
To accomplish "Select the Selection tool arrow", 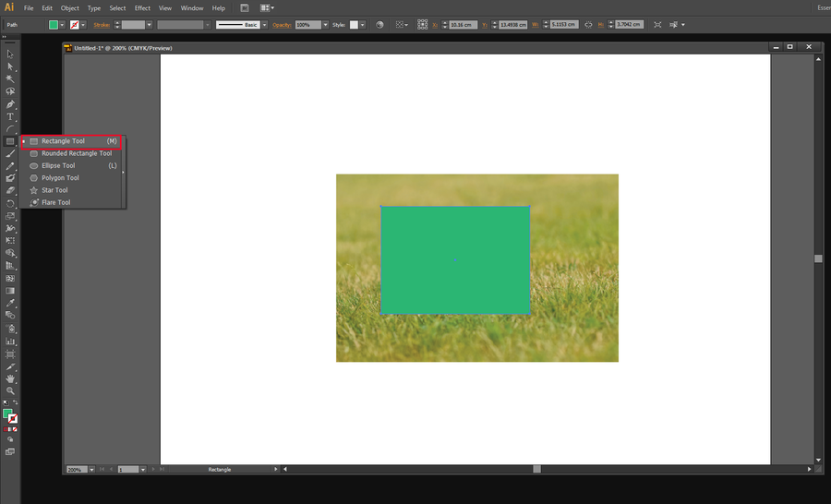I will [x=10, y=54].
